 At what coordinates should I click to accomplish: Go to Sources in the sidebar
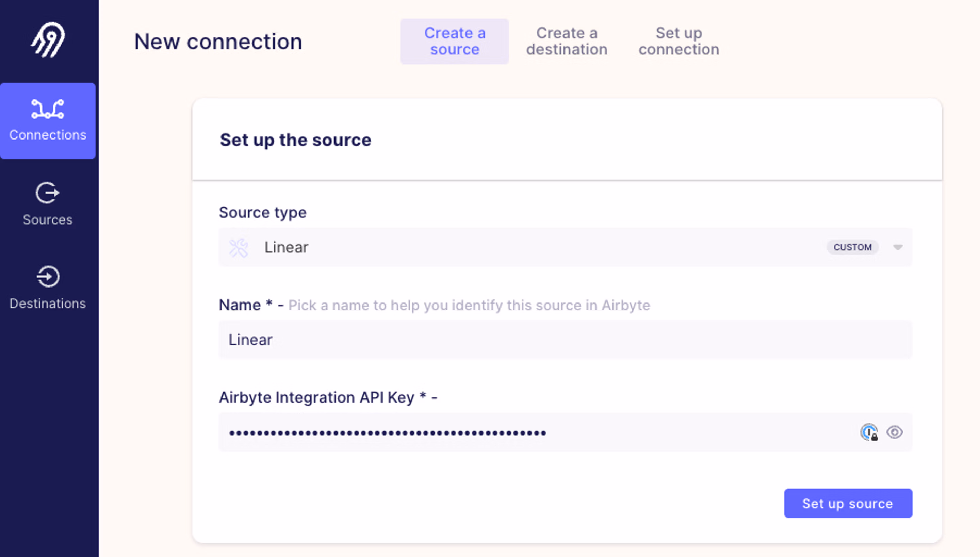click(48, 204)
